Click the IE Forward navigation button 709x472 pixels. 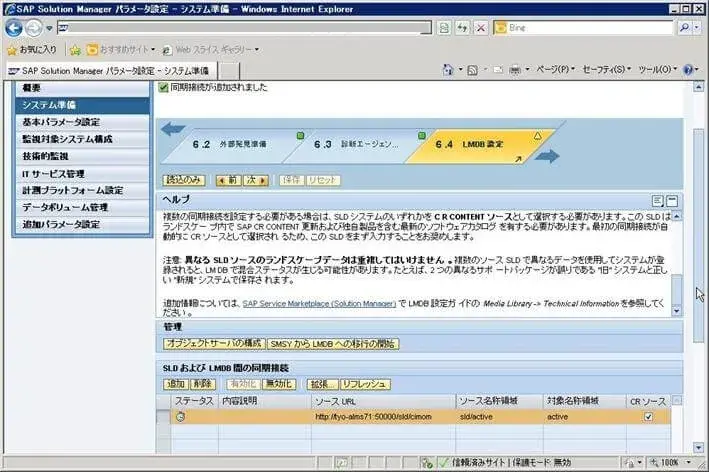(33, 28)
